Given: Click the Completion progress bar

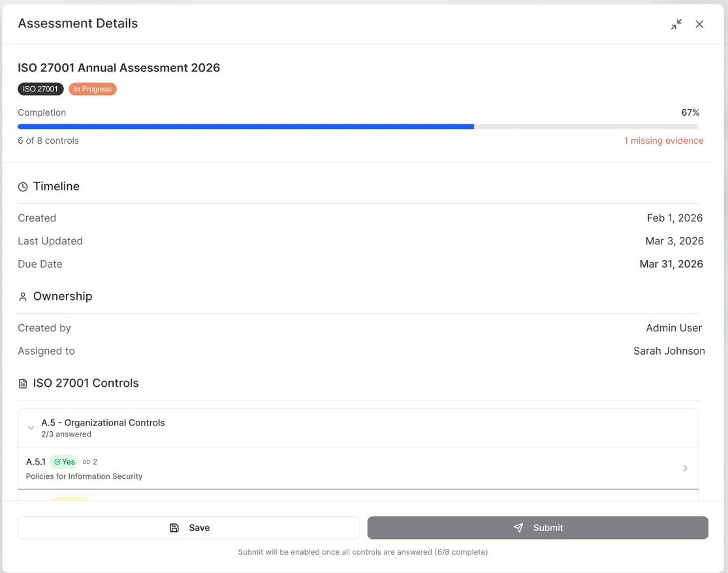Looking at the screenshot, I should tap(358, 126).
